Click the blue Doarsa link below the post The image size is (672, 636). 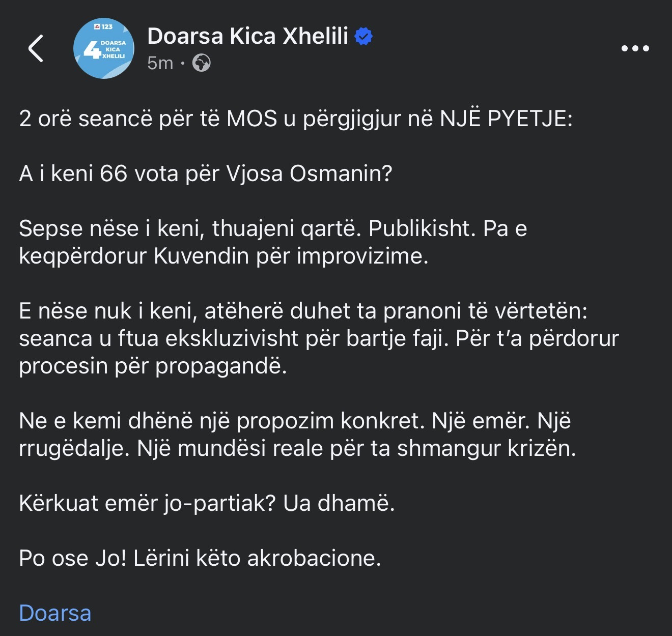click(x=55, y=613)
